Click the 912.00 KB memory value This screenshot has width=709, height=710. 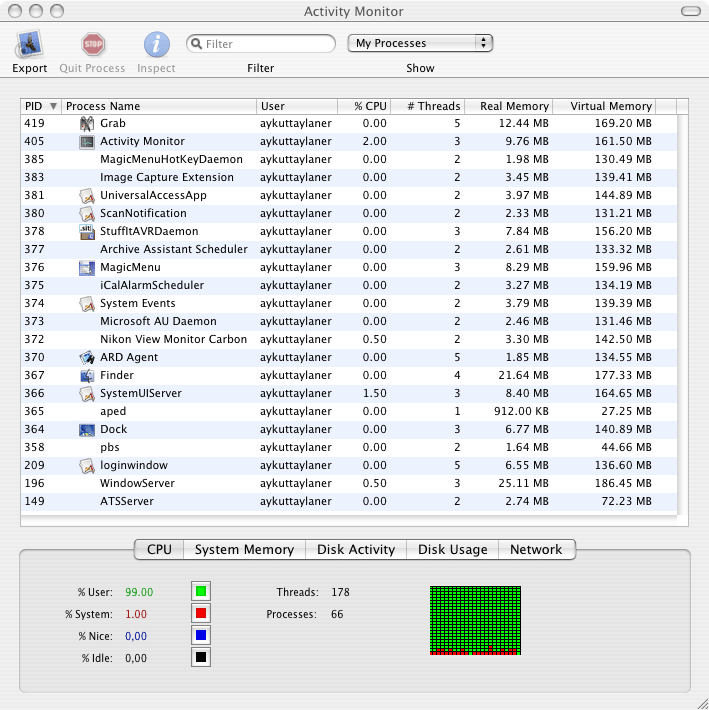(521, 411)
